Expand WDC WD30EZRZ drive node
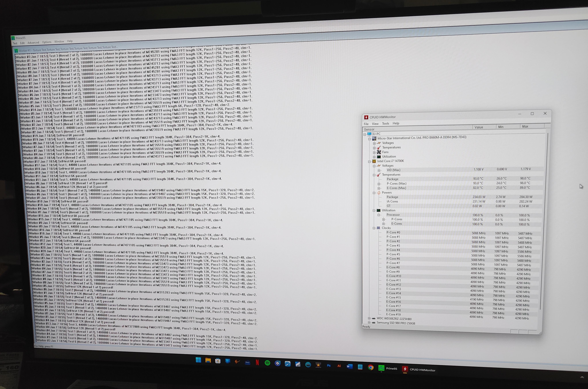Image resolution: width=588 pixels, height=389 pixels. tap(369, 318)
